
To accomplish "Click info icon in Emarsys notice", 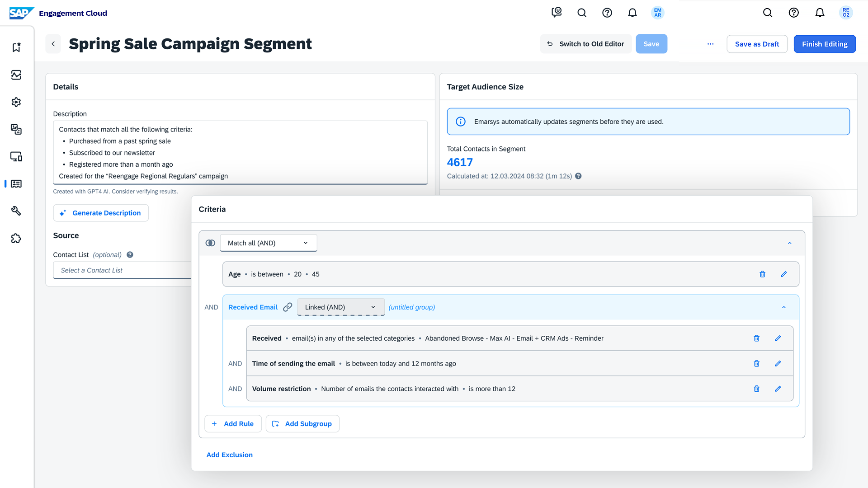I will pos(461,122).
